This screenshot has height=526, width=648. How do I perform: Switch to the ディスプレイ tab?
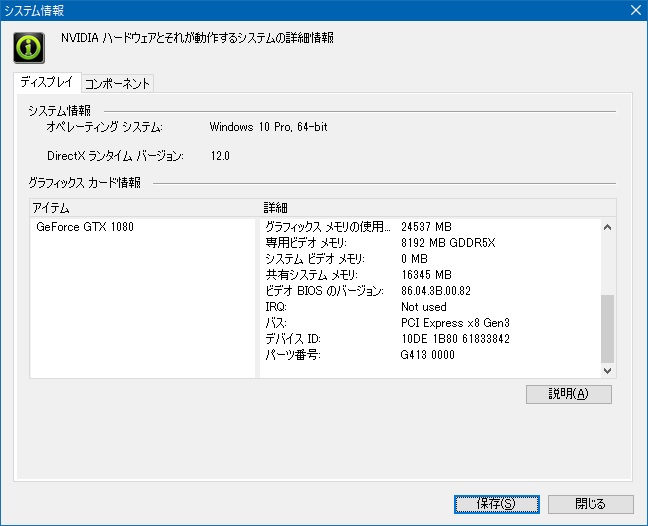point(47,82)
